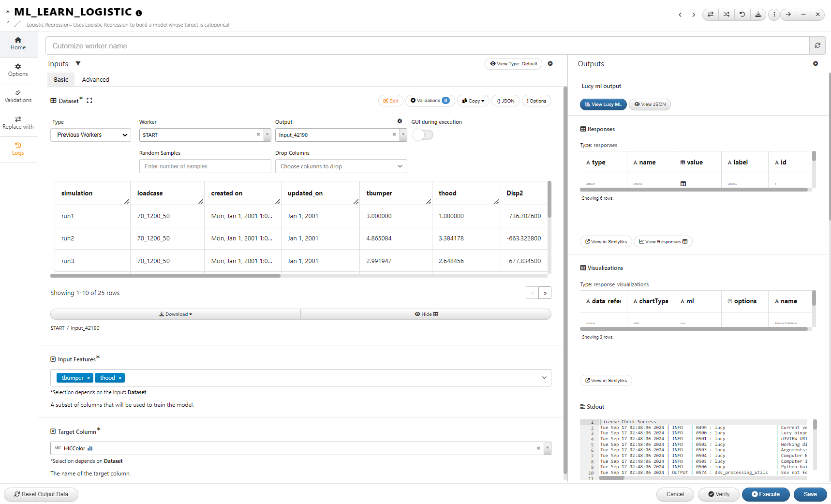Click the Random Samples number field

(205, 166)
